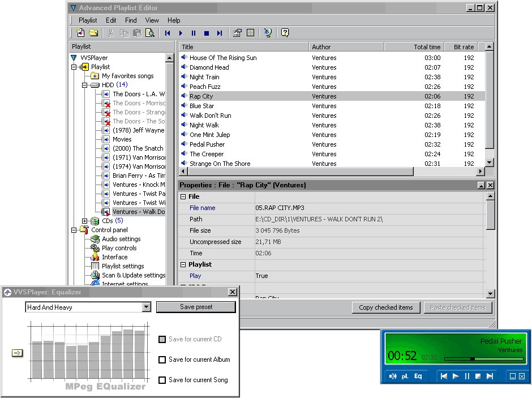Sort track list by Bit rate column
The image size is (532, 398).
(460, 47)
